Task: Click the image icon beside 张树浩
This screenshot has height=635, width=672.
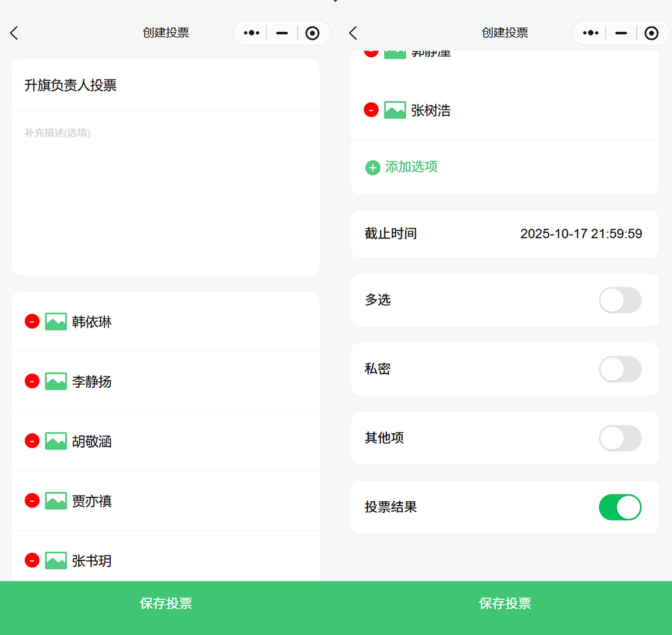Action: [395, 110]
